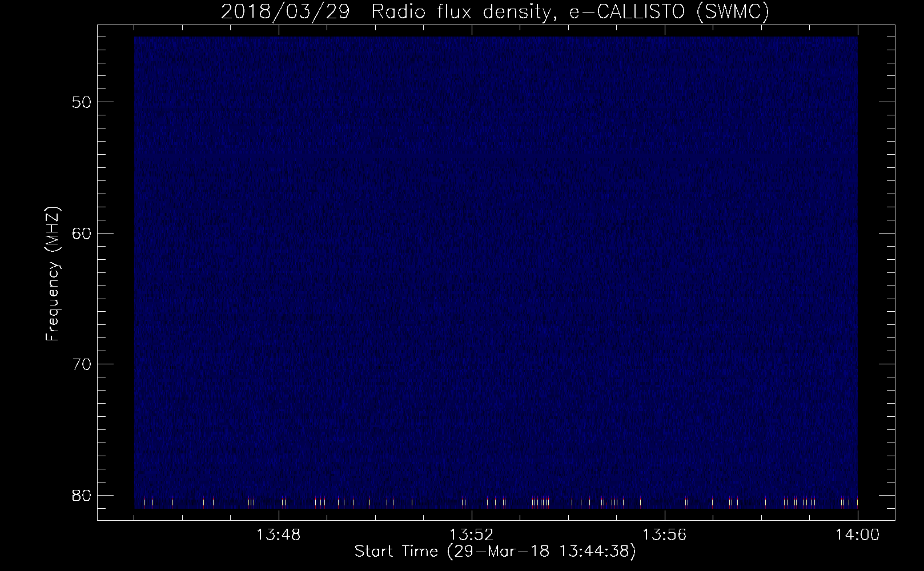Click the 14:00 time axis label
Image resolution: width=924 pixels, height=571 pixels.
858,535
